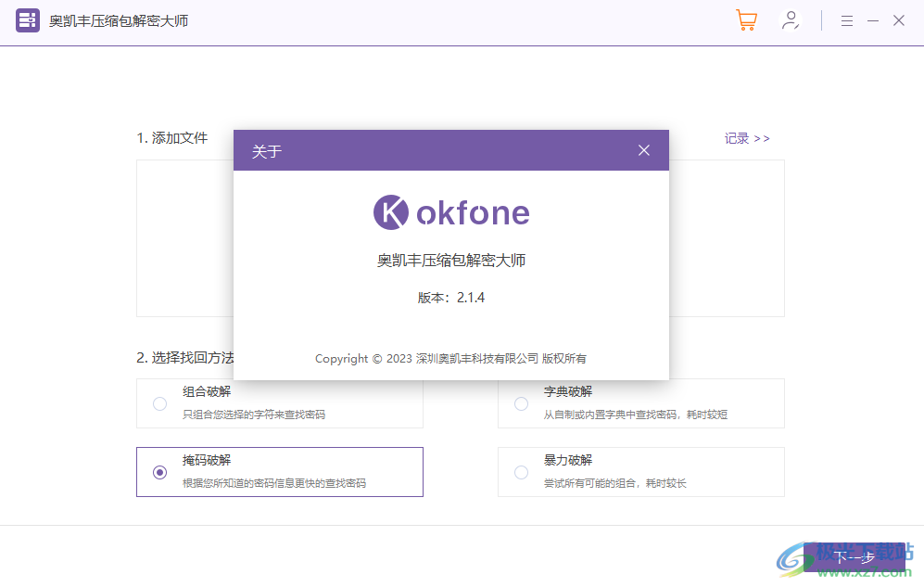The image size is (924, 587).
Task: Select the 掩码破解 radio button
Action: pos(159,472)
